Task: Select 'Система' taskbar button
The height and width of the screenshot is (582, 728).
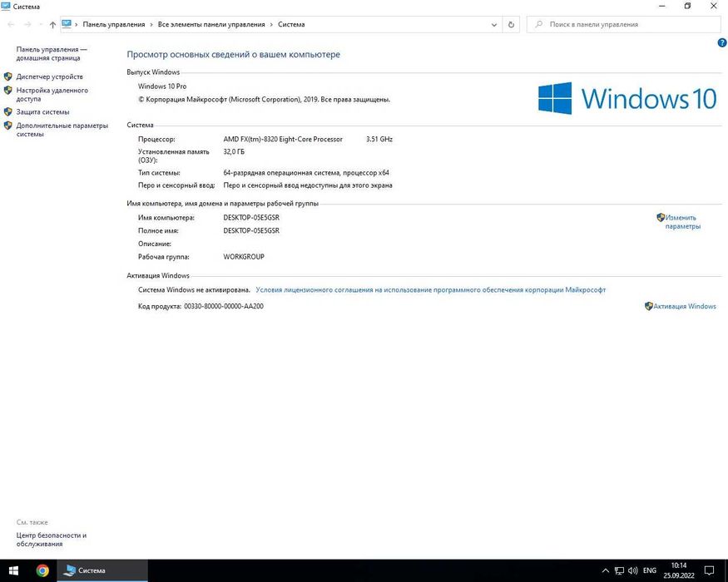Action: click(x=102, y=570)
